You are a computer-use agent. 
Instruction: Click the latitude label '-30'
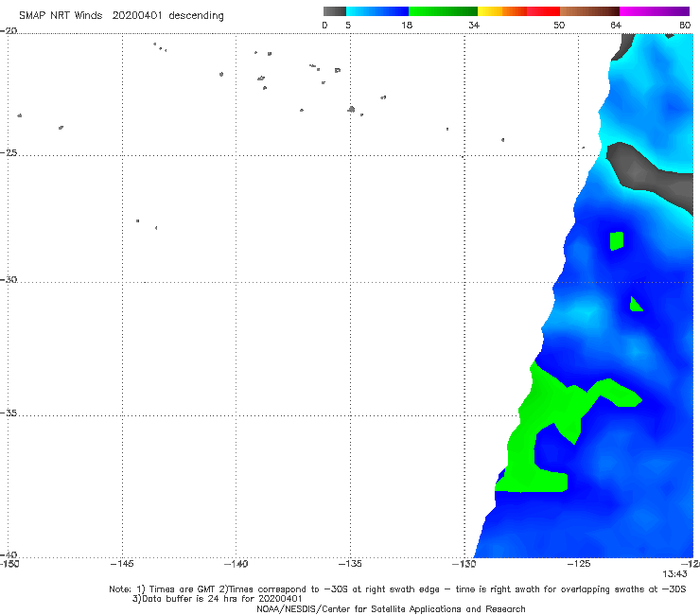9,279
